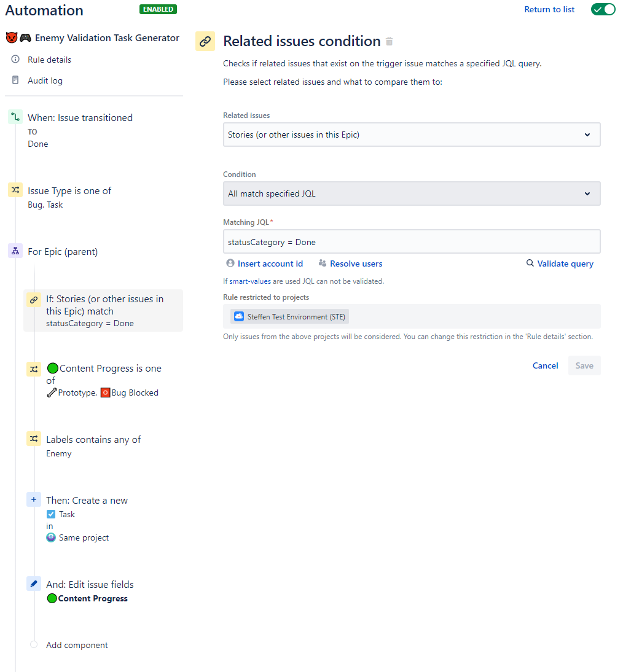Open the smart-values help link
The width and height of the screenshot is (623, 672).
pyautogui.click(x=250, y=281)
